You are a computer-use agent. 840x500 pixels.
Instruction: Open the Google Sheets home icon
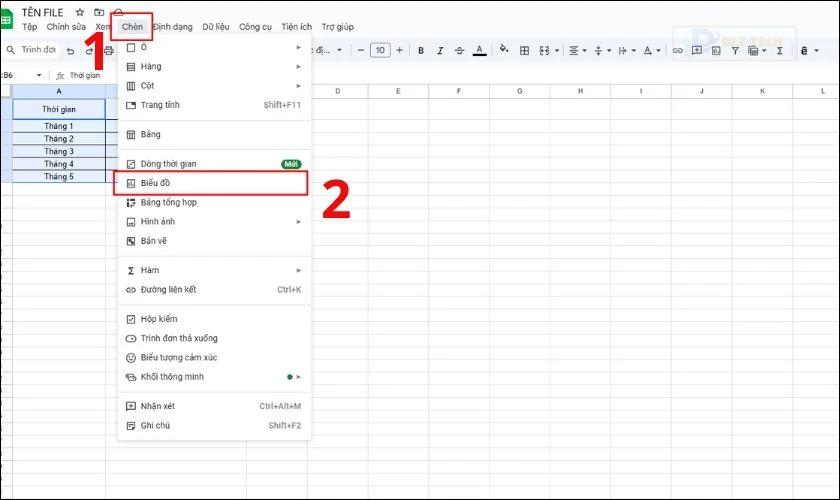click(x=6, y=20)
